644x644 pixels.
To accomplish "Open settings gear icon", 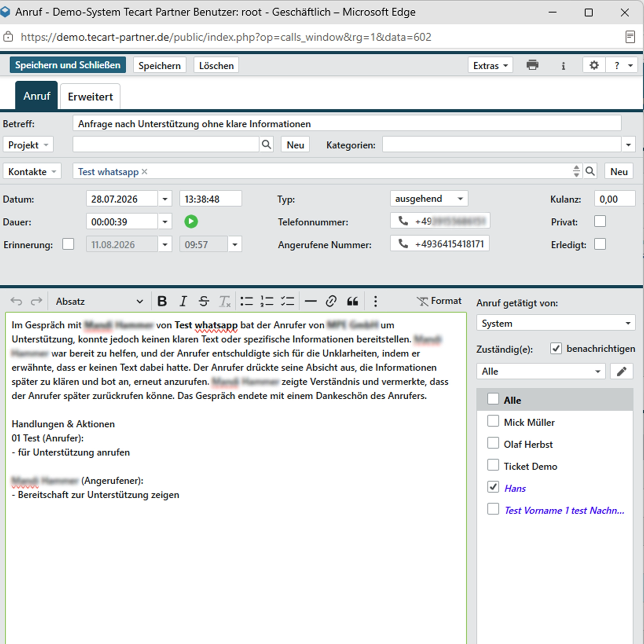I will (x=594, y=65).
